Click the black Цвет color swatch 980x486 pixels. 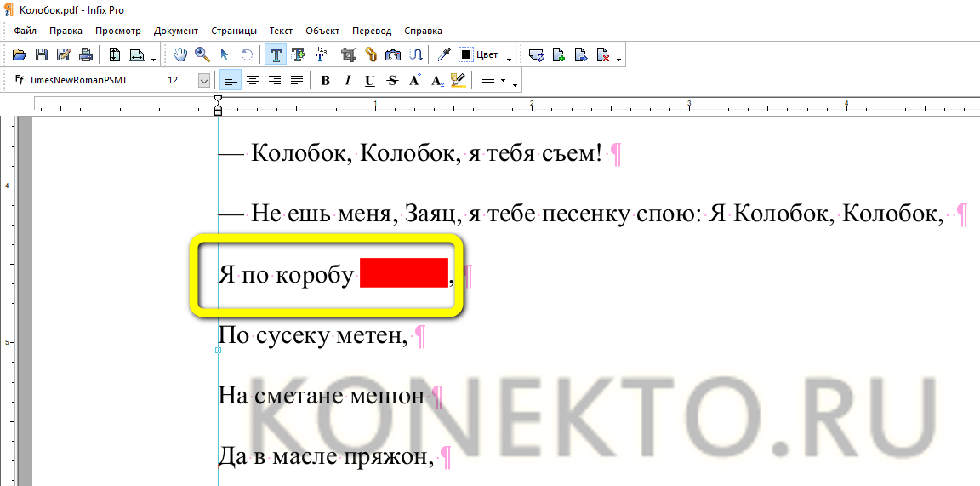(x=466, y=55)
